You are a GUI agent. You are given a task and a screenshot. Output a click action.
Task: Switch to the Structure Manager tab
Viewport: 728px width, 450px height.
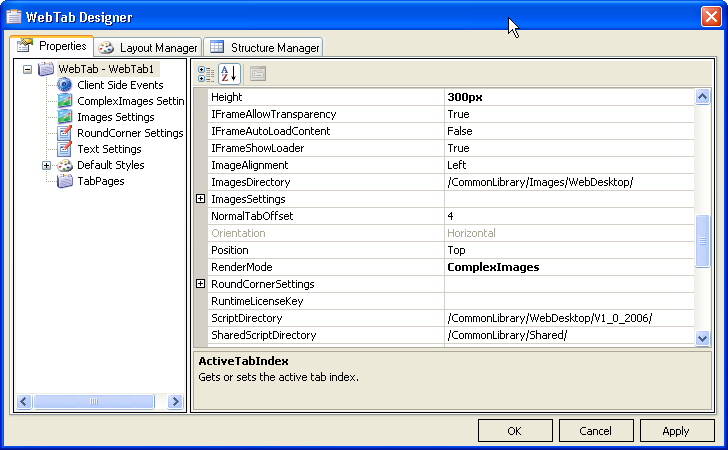[265, 47]
